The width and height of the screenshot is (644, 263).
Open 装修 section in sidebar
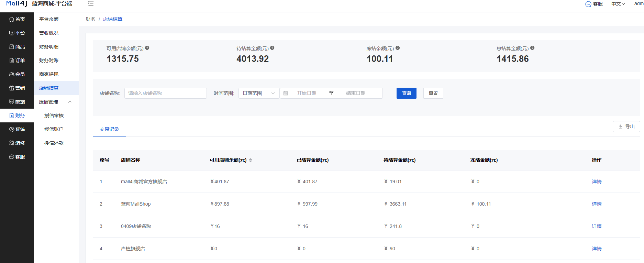tap(17, 143)
